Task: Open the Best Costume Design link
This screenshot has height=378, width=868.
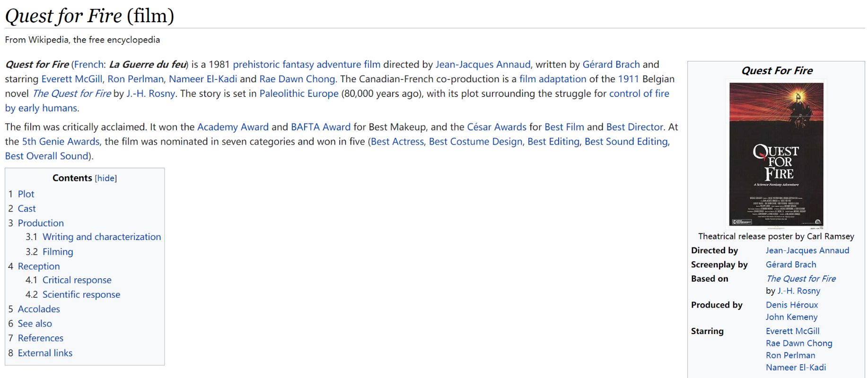Action: click(476, 141)
